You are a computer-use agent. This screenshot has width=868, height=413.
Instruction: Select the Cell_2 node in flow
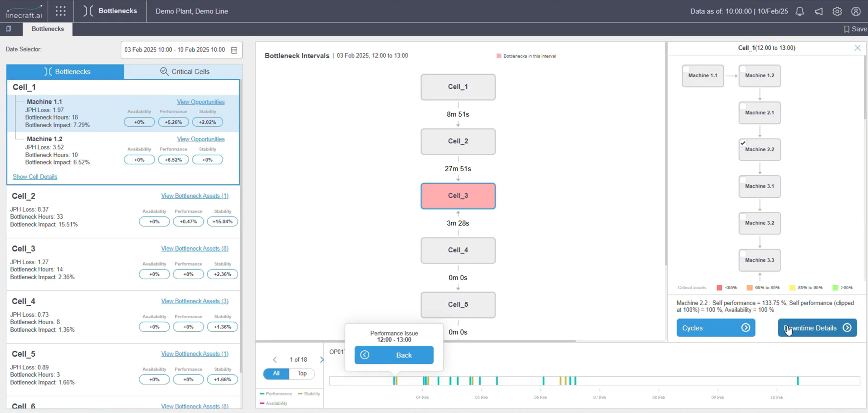click(458, 141)
